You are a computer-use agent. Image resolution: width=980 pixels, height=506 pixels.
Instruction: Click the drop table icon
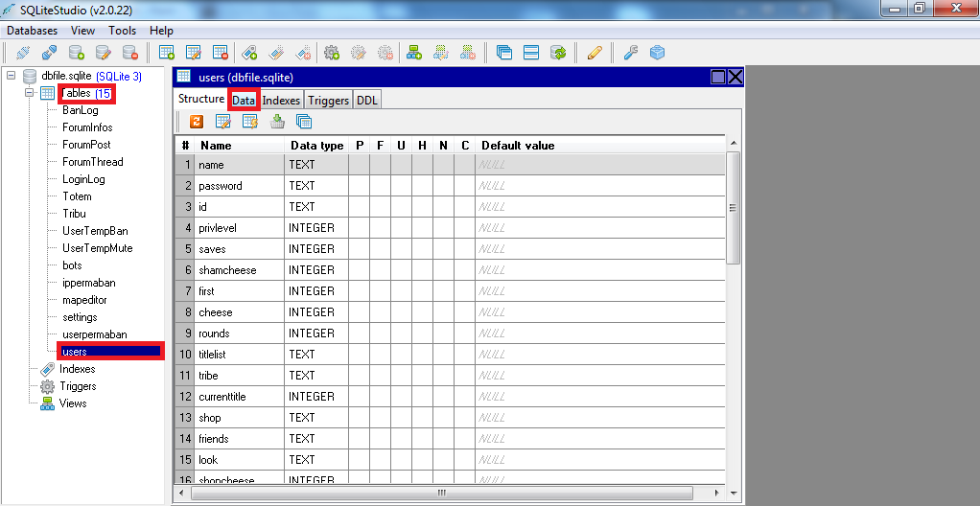221,53
